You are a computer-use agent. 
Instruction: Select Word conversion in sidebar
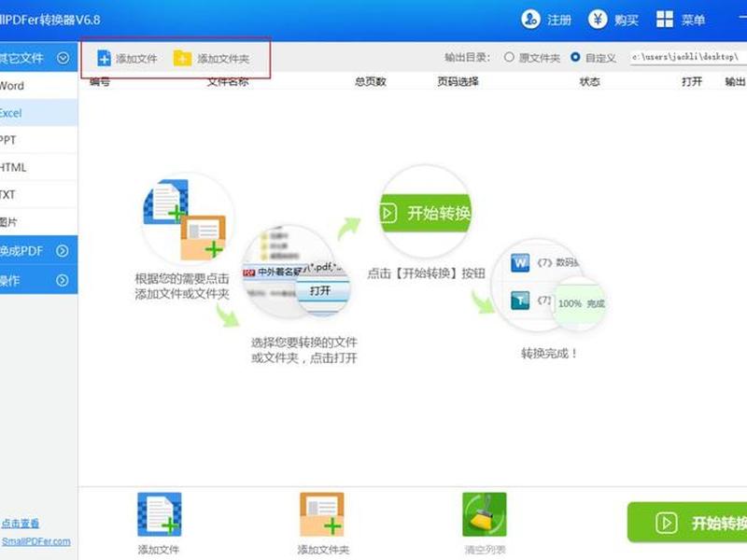tap(38, 86)
